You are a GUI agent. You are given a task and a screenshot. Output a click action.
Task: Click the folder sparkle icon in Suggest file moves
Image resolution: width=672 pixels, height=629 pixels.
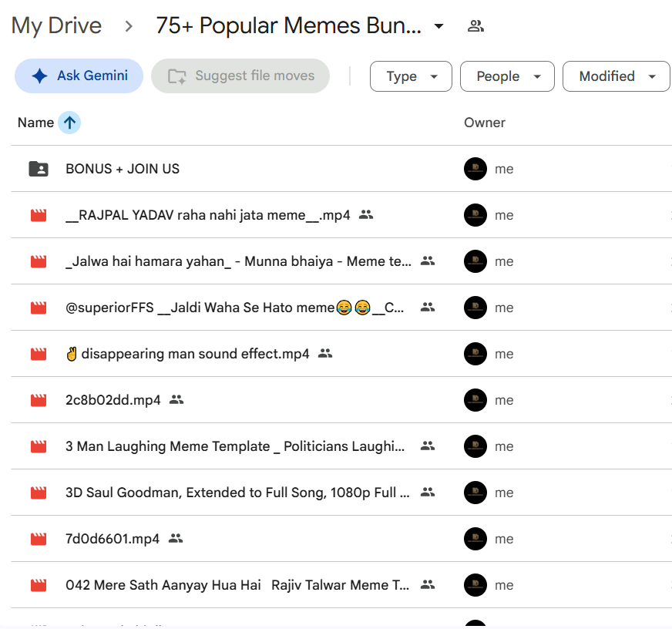point(177,76)
